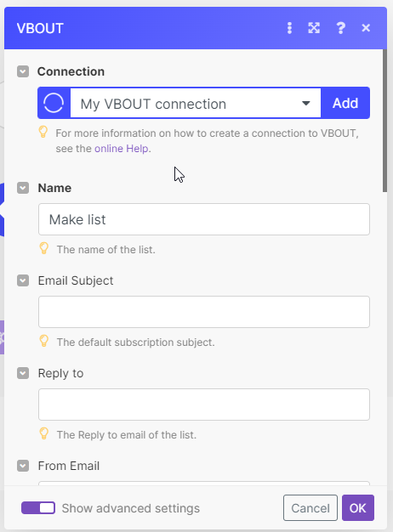Viewport: 393px width, 532px height.
Task: Open the online Help link
Action: point(122,149)
